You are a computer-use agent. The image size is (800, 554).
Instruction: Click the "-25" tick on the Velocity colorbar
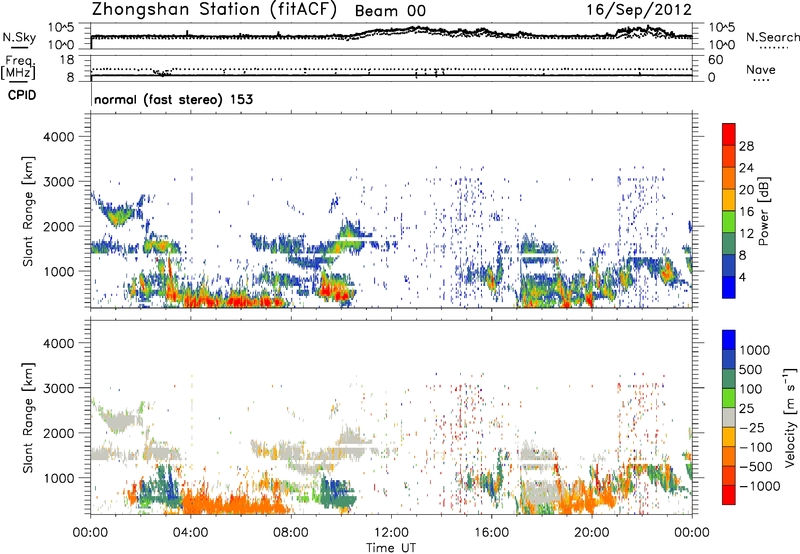(752, 428)
